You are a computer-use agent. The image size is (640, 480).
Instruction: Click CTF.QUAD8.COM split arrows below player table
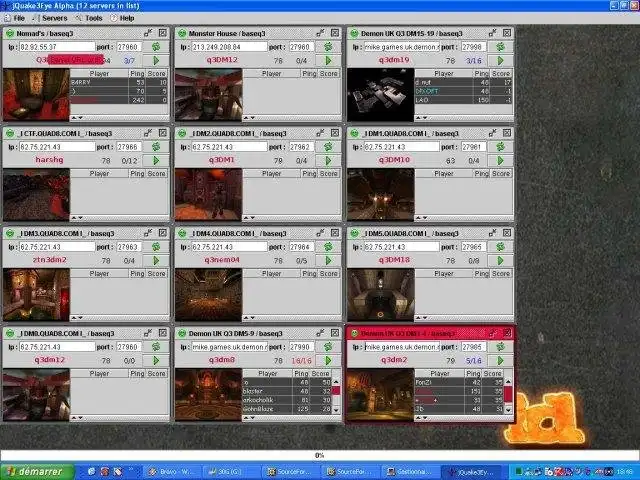78,218
